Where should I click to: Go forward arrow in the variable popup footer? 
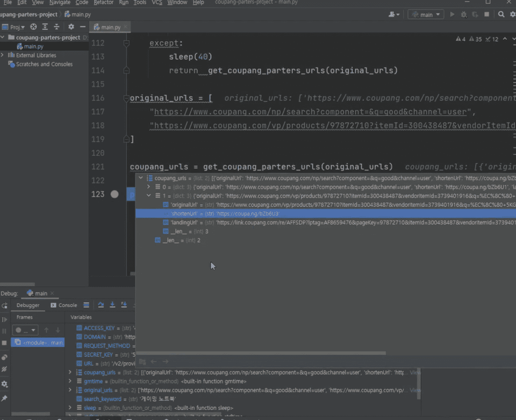[x=165, y=361]
